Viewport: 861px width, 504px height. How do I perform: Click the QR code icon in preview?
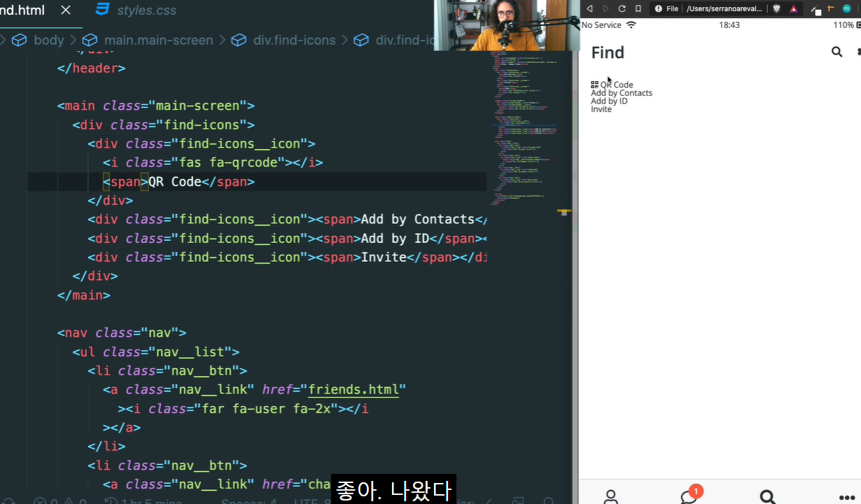pos(594,85)
